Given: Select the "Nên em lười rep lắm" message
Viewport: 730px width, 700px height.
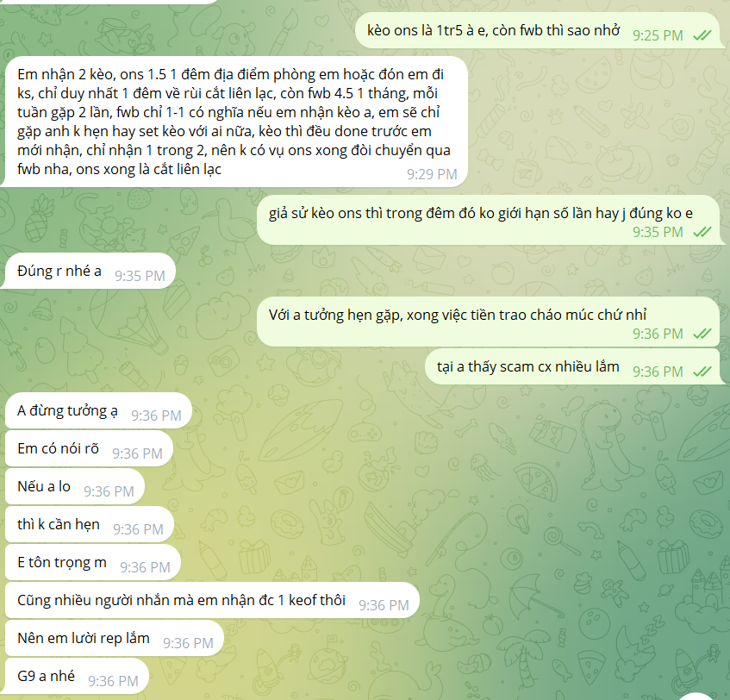Looking at the screenshot, I should 115,638.
